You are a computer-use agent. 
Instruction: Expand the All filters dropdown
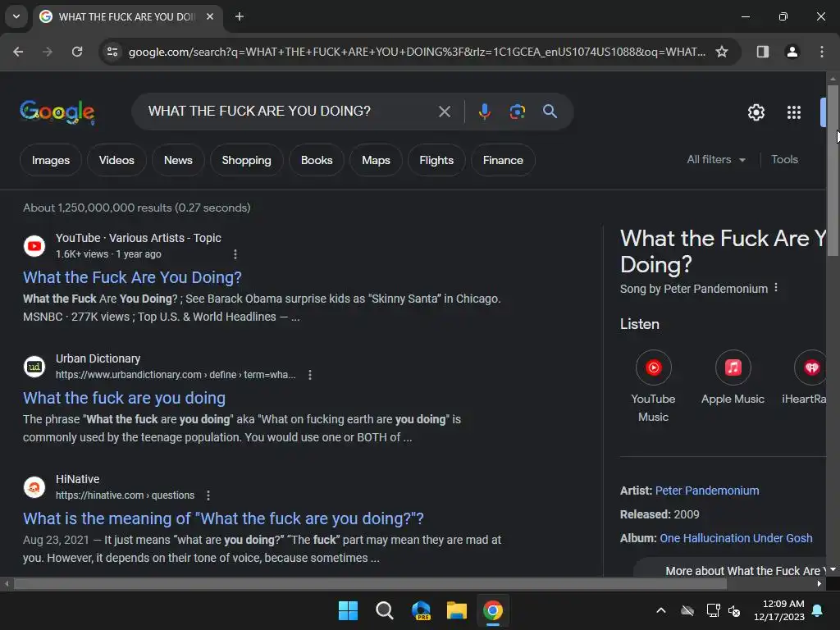716,160
